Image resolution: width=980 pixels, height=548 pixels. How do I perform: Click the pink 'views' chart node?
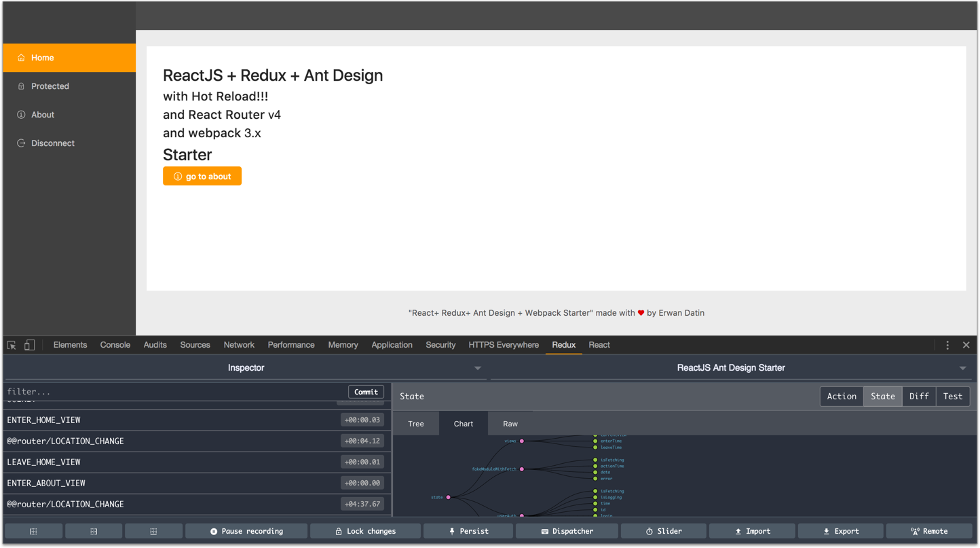coord(522,441)
